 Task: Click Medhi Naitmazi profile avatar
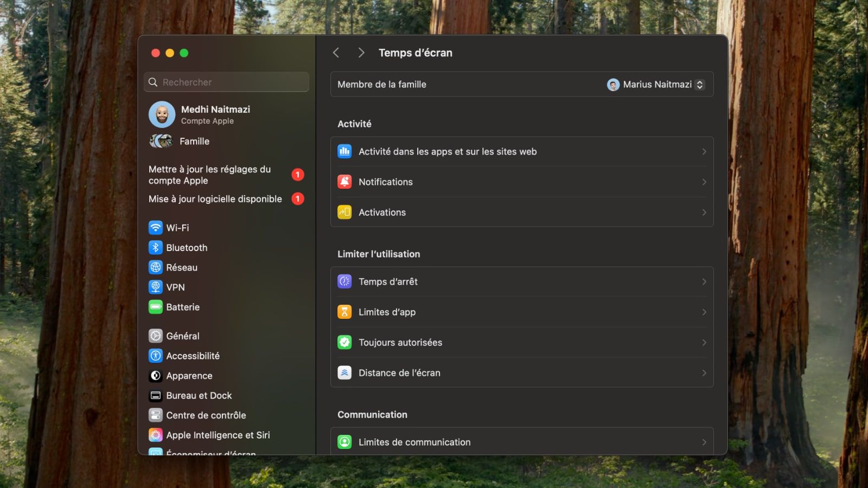[162, 114]
